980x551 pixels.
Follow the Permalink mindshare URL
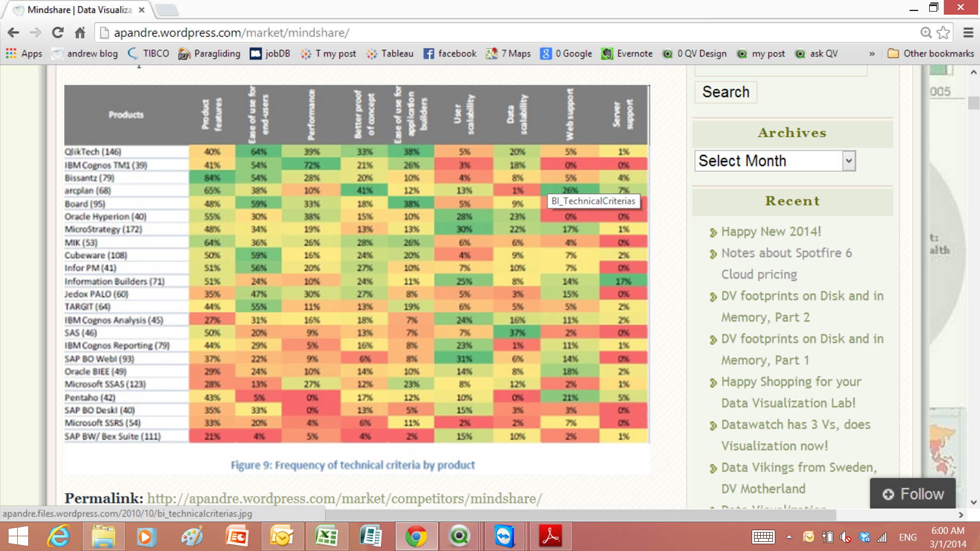pyautogui.click(x=344, y=498)
